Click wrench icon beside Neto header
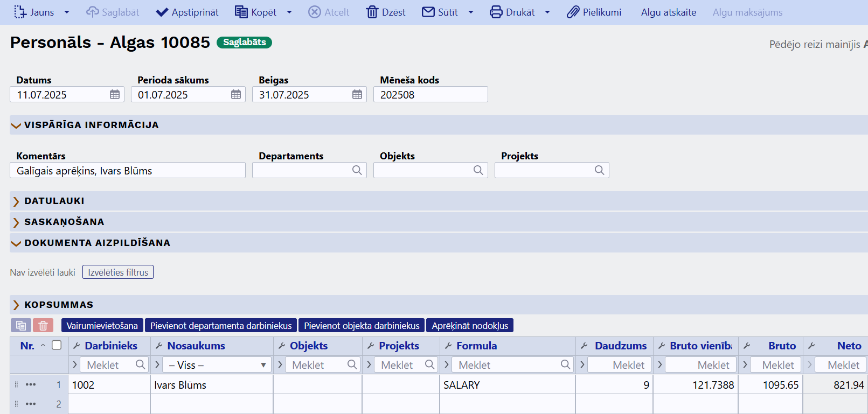 click(811, 346)
